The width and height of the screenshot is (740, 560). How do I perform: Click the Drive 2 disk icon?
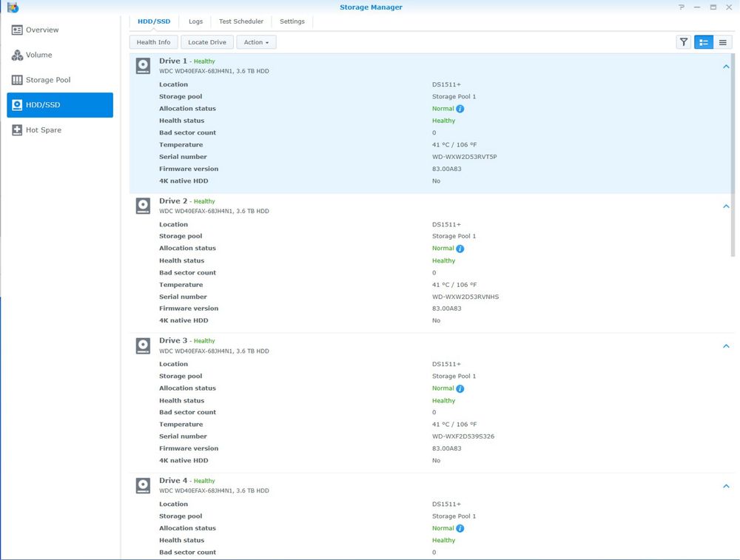point(143,206)
